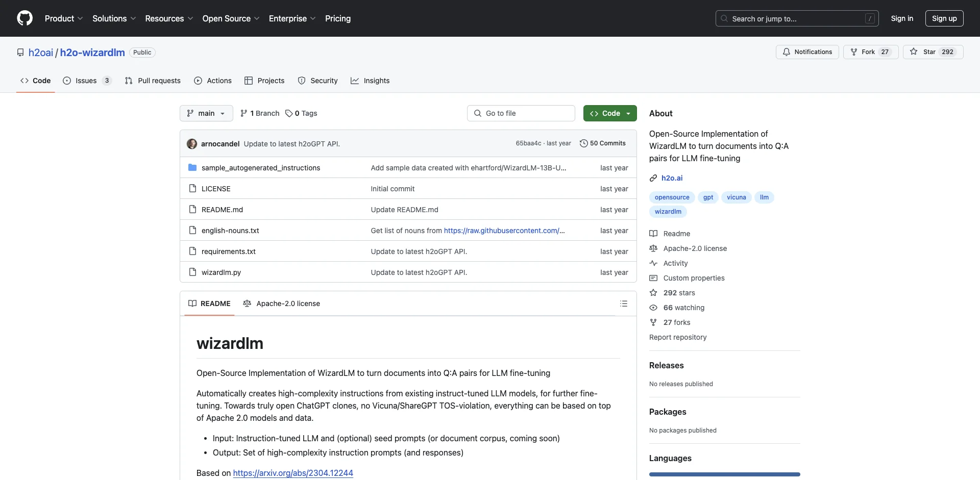Click Report repository
The image size is (980, 480).
(x=678, y=337)
